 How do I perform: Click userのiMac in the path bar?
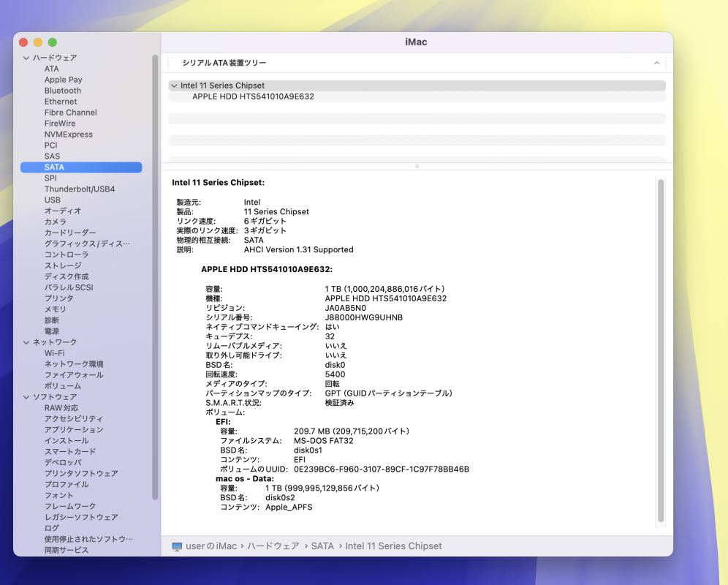point(212,546)
